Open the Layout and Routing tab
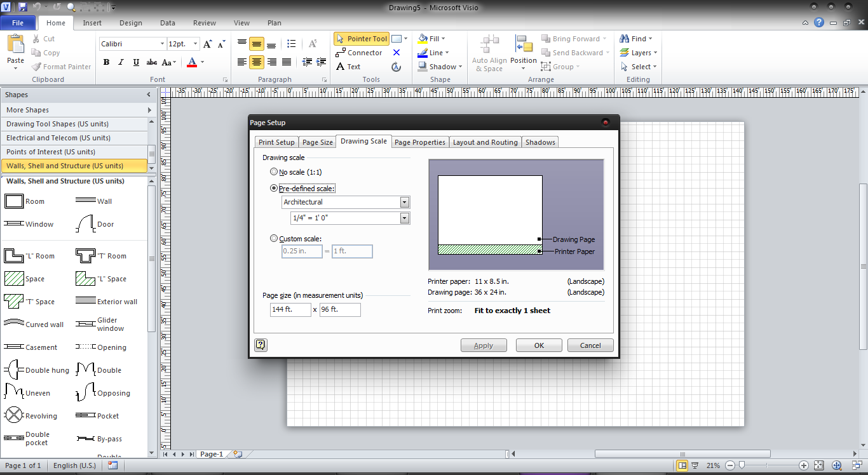 coord(485,142)
